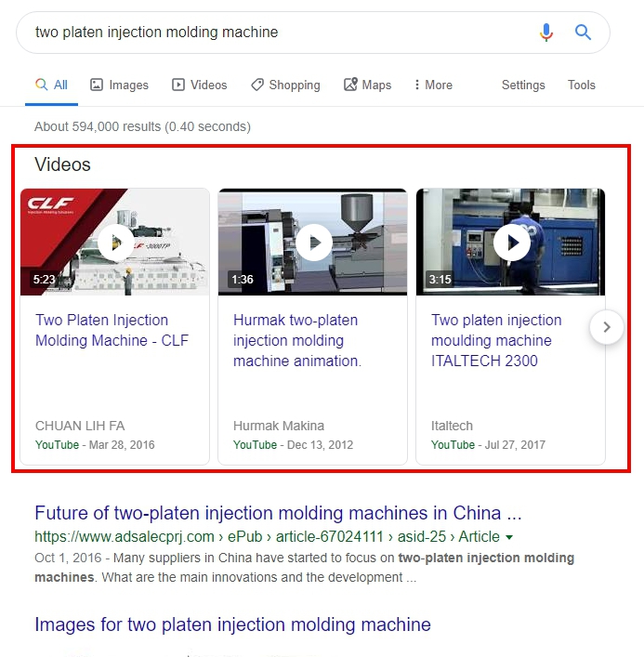Play the ITALTECH 2300 video
This screenshot has height=657, width=644.
[x=512, y=243]
